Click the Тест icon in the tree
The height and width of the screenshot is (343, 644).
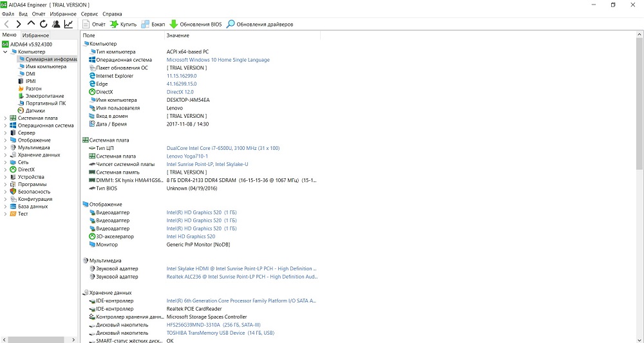[13, 214]
